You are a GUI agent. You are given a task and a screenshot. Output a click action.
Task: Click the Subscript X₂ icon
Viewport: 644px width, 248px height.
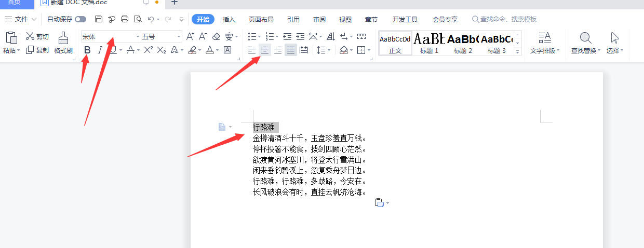(162, 50)
